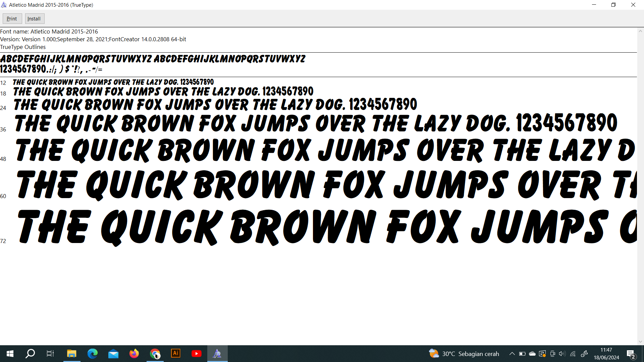This screenshot has height=362, width=644.
Task: Open the Wi-Fi network flyout
Action: coord(573,354)
